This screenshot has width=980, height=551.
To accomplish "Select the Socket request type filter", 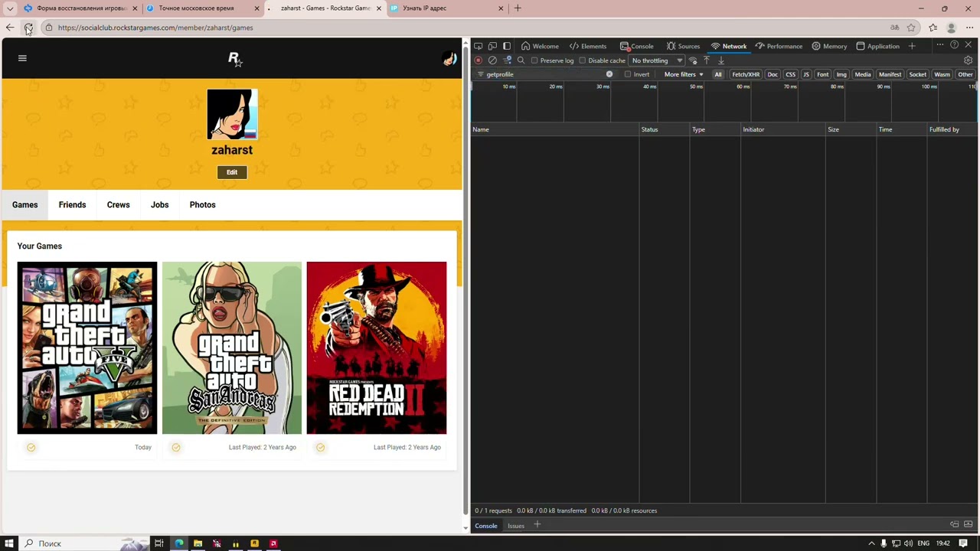I will click(917, 74).
